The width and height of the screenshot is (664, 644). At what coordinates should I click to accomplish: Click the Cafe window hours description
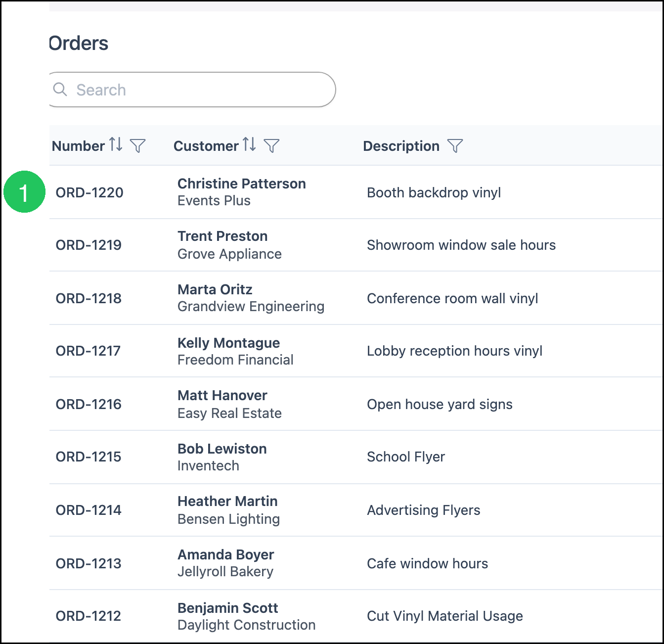428,563
